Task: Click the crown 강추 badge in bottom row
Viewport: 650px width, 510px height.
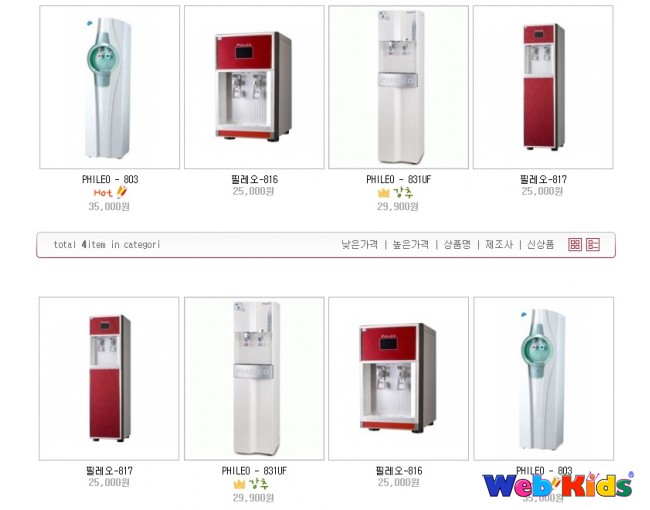Action: (x=251, y=484)
